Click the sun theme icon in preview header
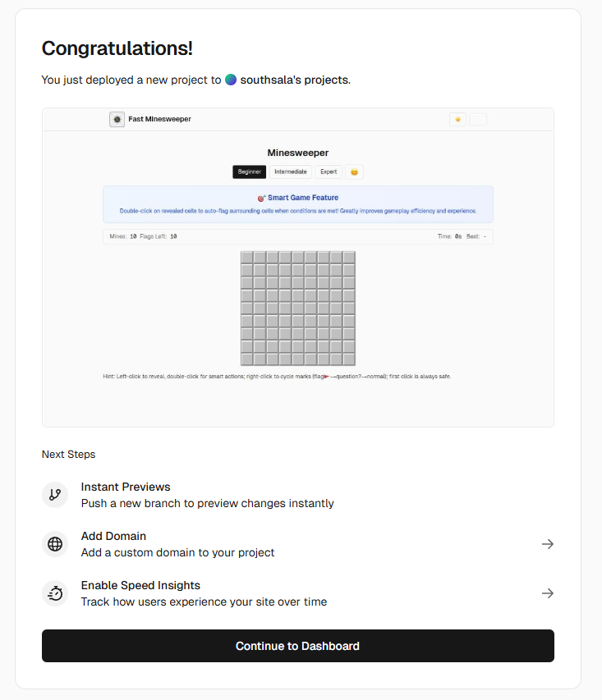The image size is (602, 700). 457,119
